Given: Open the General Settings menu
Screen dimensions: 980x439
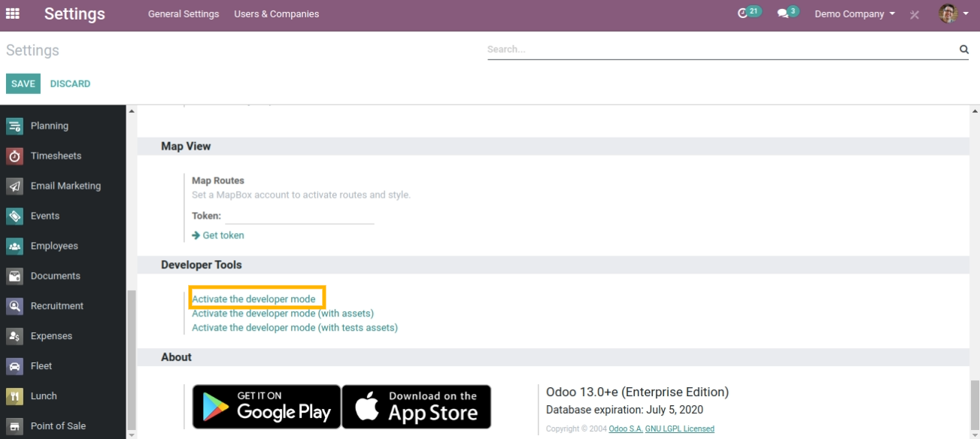Looking at the screenshot, I should coord(184,14).
